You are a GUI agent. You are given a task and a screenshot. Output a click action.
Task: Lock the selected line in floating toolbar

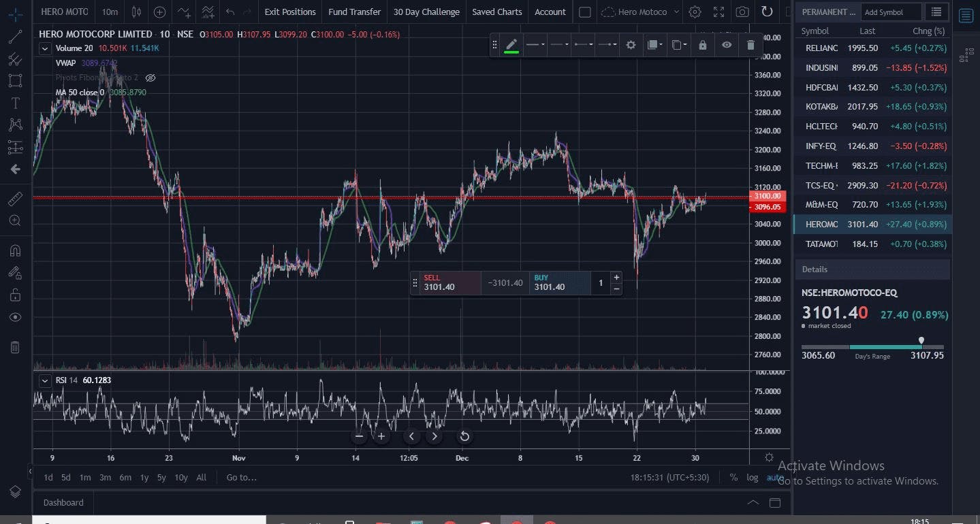(702, 45)
